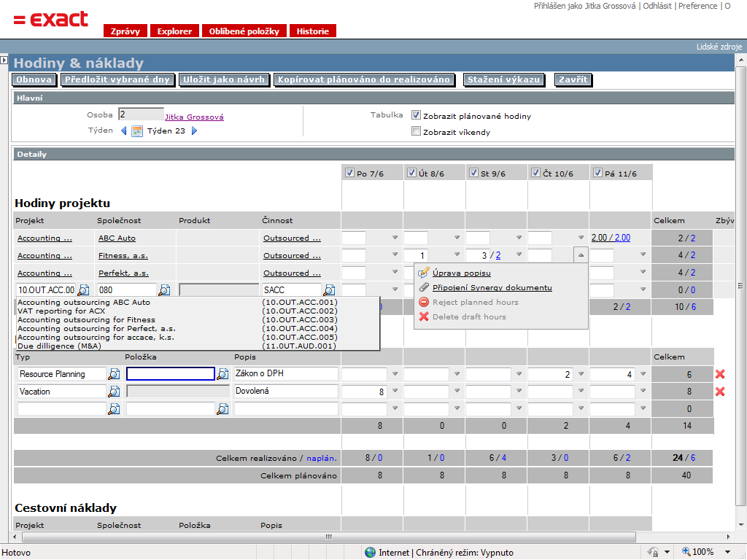
Task: Open Friday dropdown arrow in Perfekt row
Action: tap(643, 272)
